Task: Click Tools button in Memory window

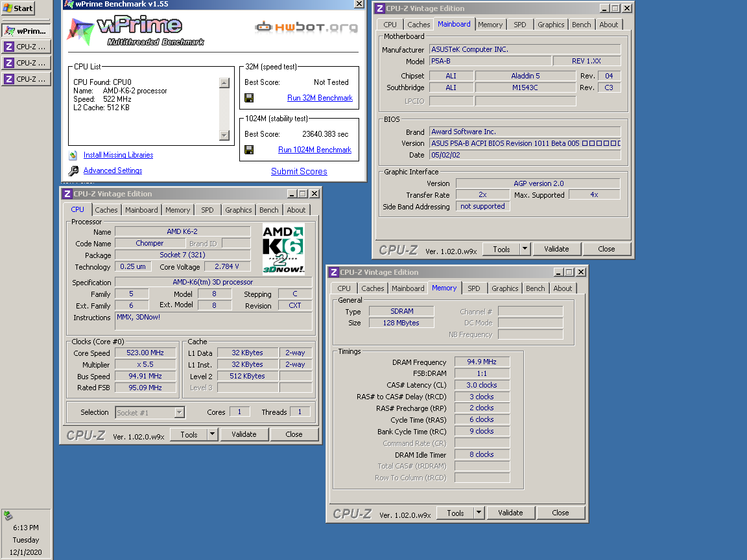Action: pyautogui.click(x=455, y=513)
